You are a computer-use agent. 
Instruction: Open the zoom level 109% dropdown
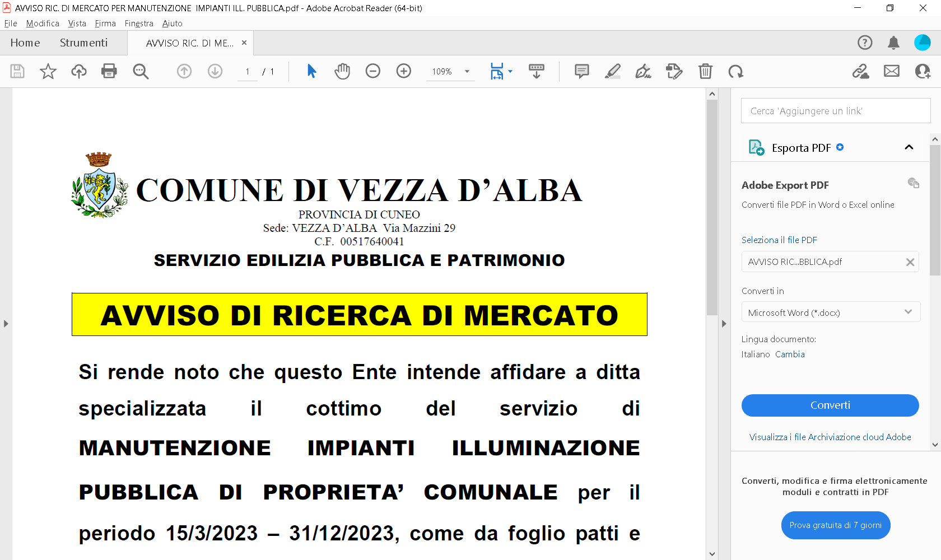(x=467, y=72)
